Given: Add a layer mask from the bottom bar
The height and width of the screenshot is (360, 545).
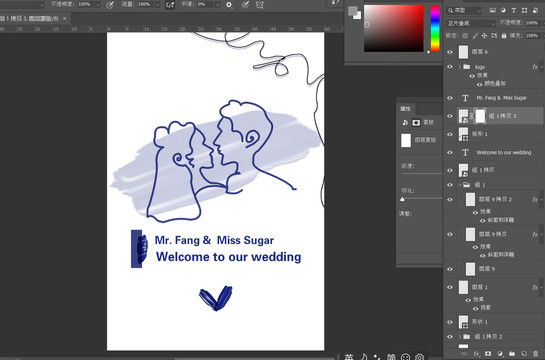Looking at the screenshot, I should 487,354.
